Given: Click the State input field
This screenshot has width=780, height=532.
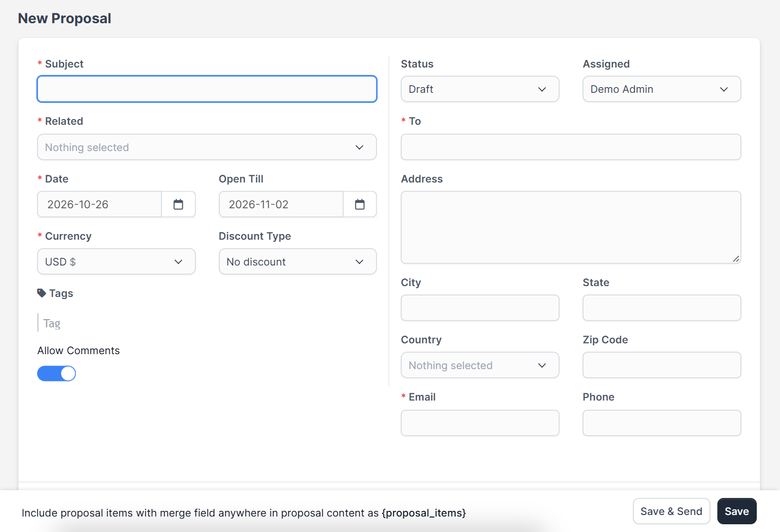Looking at the screenshot, I should coord(662,308).
